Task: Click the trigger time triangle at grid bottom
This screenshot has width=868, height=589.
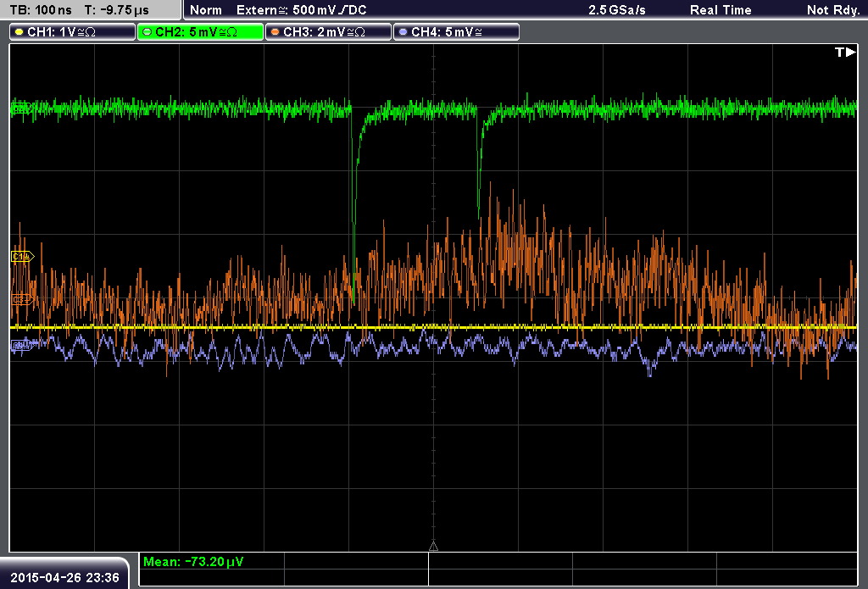Action: 433,546
